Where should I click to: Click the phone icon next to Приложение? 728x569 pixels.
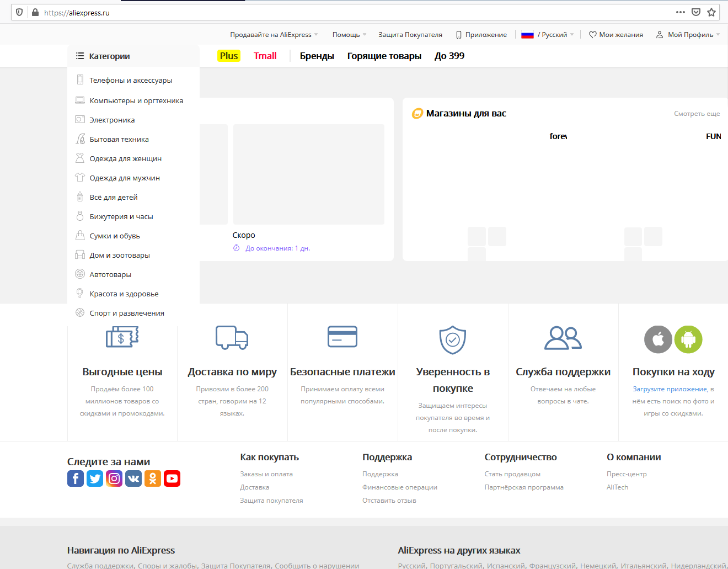pos(459,35)
